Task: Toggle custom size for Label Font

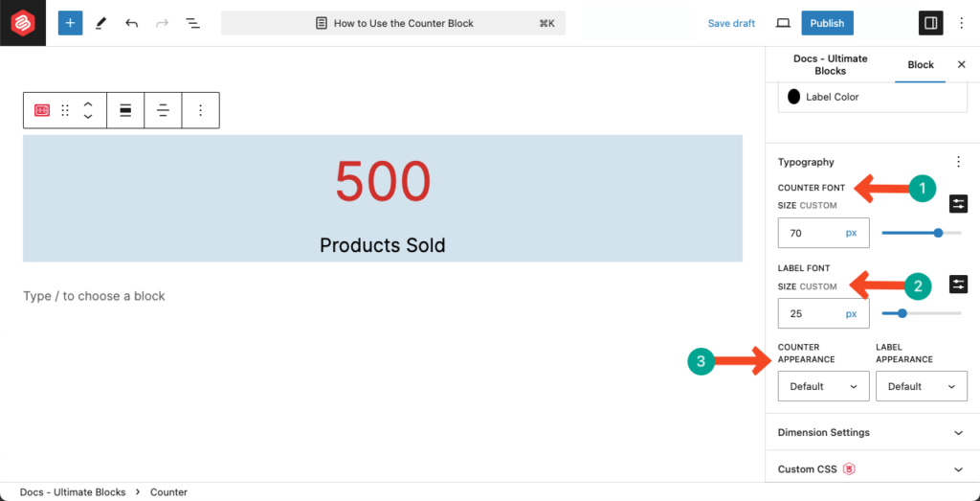Action: [958, 284]
